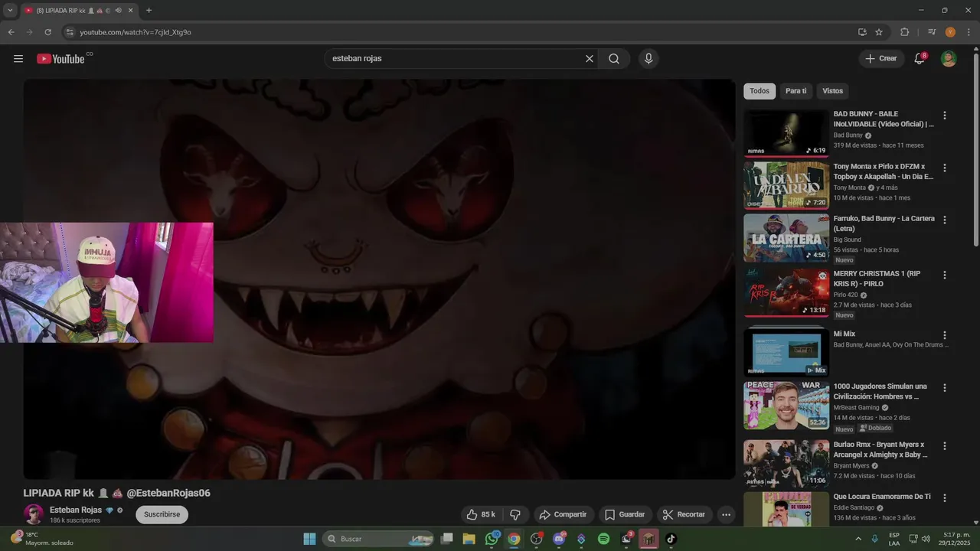Open the Burlao Rmx thumbnail

786,464
